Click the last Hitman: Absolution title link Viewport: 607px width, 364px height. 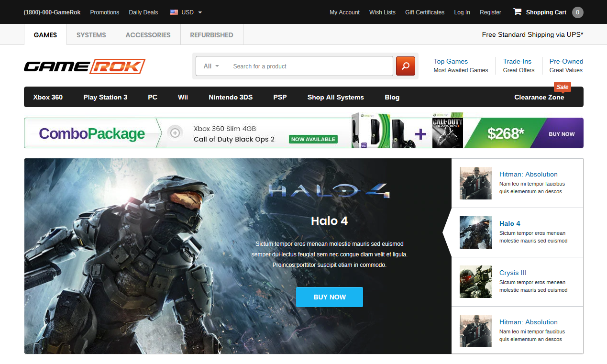point(529,322)
